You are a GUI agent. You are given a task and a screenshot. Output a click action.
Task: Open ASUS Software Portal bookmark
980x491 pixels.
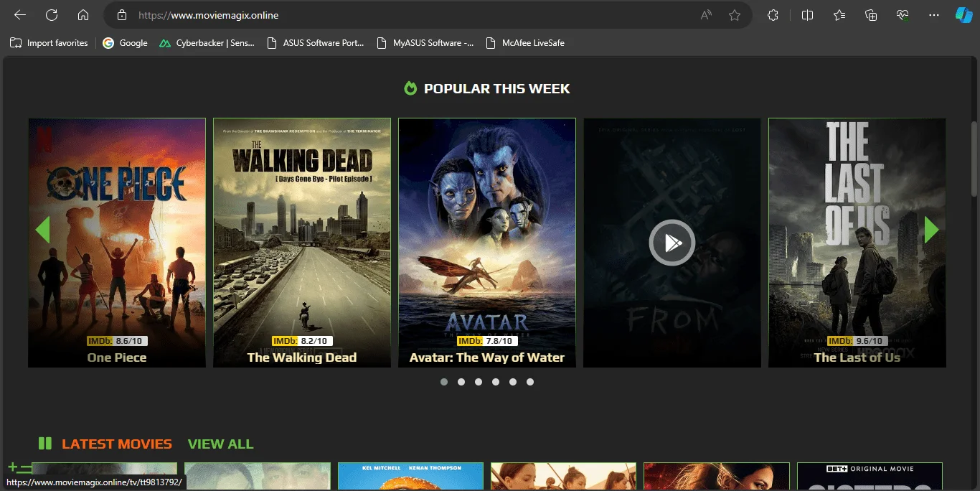point(315,43)
